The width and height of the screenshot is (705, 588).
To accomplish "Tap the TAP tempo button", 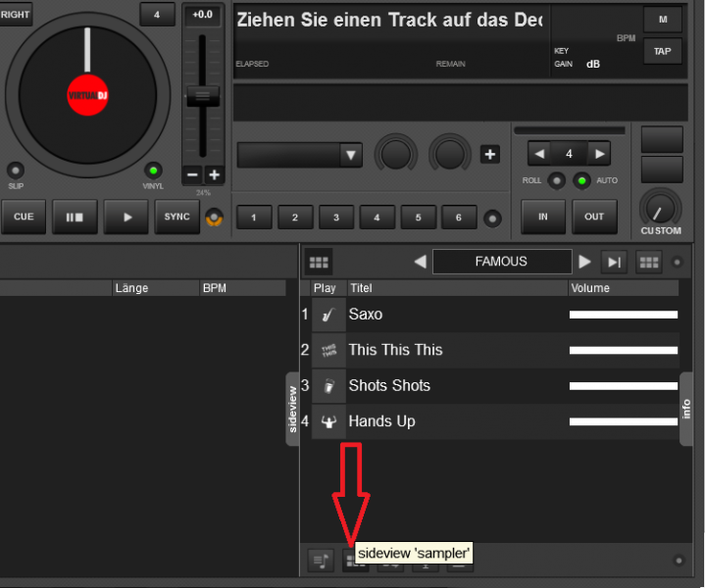I will point(663,51).
